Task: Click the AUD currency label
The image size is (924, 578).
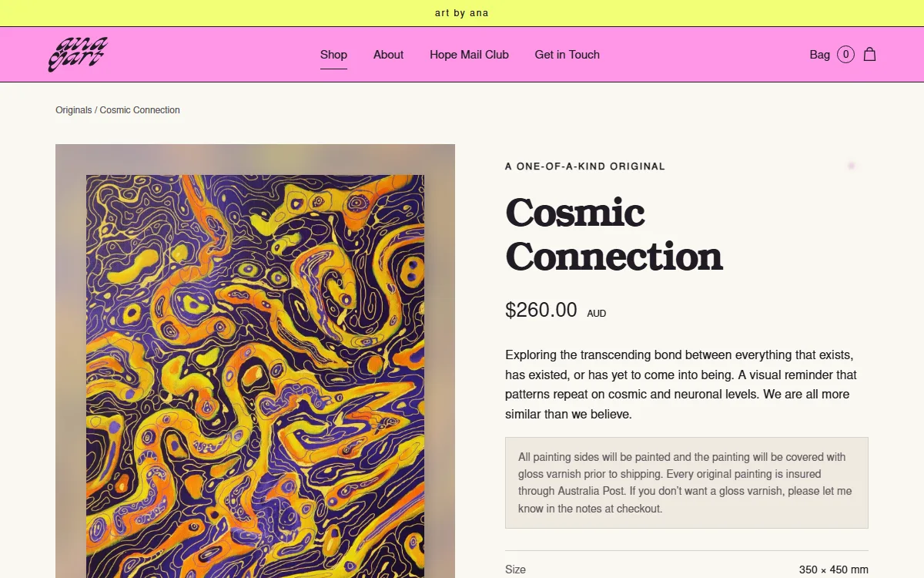Action: tap(596, 314)
